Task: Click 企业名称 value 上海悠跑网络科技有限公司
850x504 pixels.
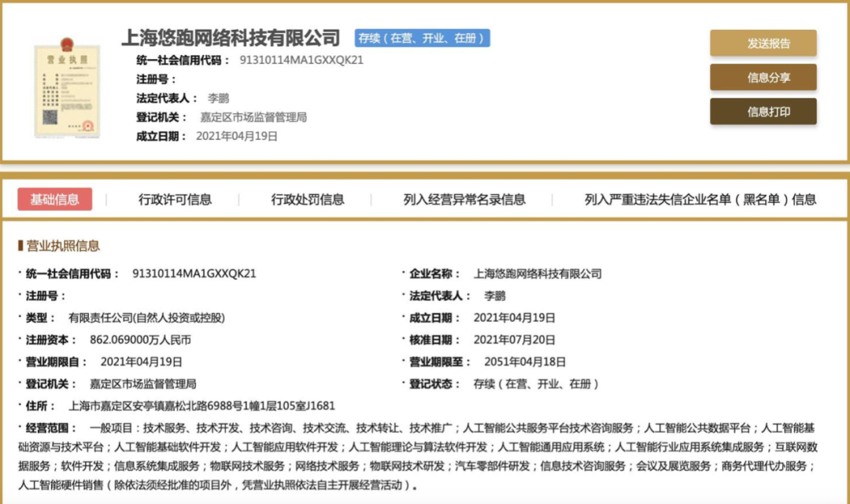Action: [538, 274]
